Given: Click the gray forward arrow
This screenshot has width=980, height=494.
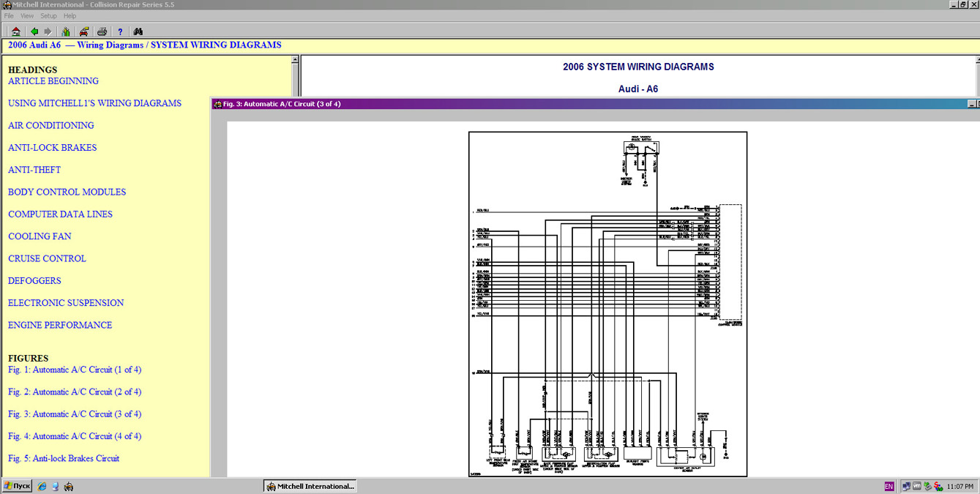Looking at the screenshot, I should pos(48,31).
